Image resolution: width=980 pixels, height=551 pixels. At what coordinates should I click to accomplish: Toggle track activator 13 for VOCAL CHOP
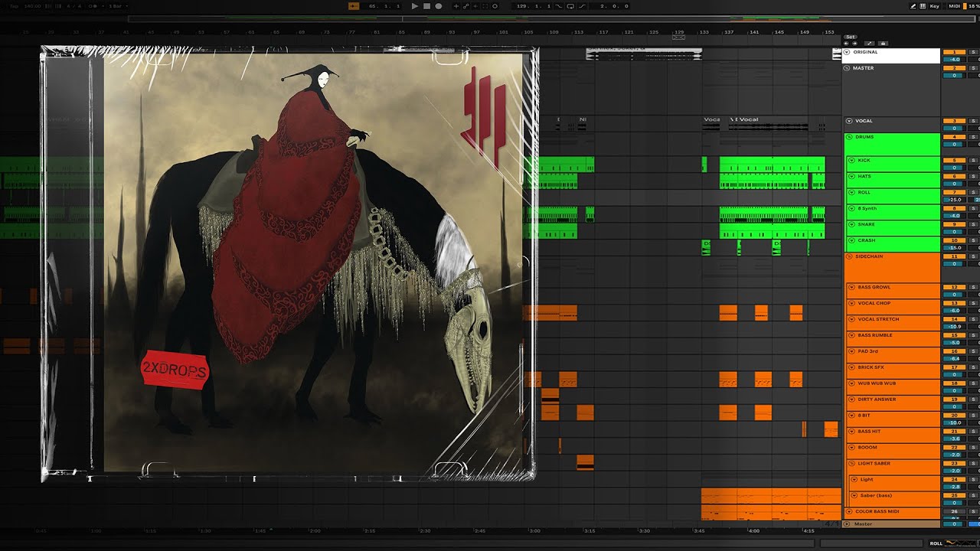pyautogui.click(x=954, y=303)
